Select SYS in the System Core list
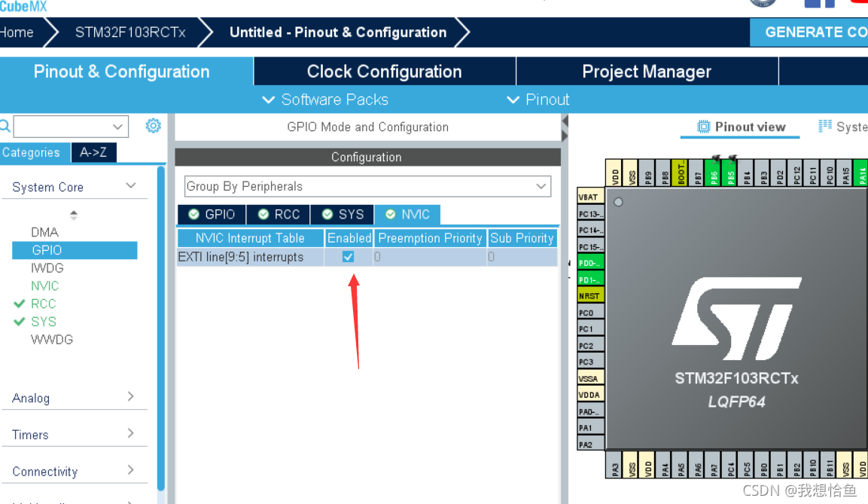The height and width of the screenshot is (504, 868). [44, 321]
